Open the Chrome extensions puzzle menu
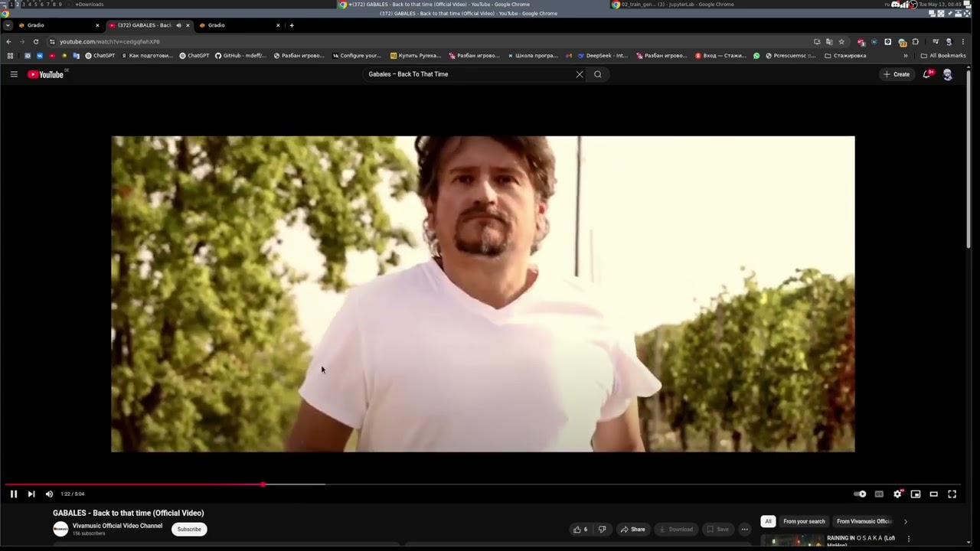 click(915, 41)
